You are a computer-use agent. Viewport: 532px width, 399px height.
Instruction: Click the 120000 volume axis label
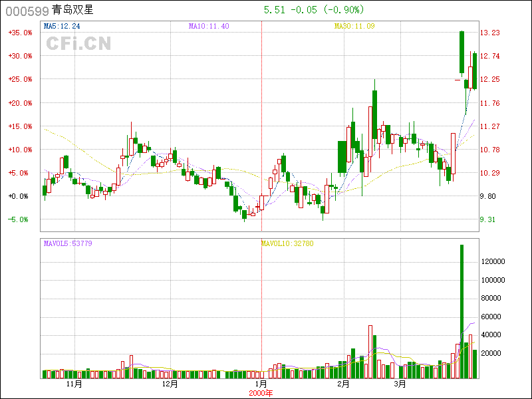495,262
